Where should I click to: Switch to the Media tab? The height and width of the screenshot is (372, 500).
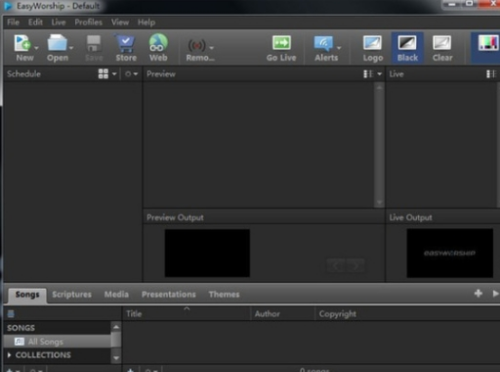(116, 295)
